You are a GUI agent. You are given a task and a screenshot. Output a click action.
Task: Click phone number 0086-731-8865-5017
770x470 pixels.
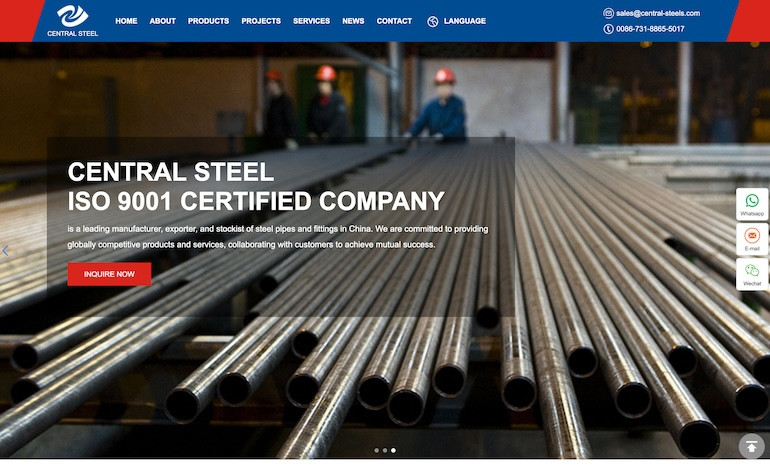coord(650,29)
